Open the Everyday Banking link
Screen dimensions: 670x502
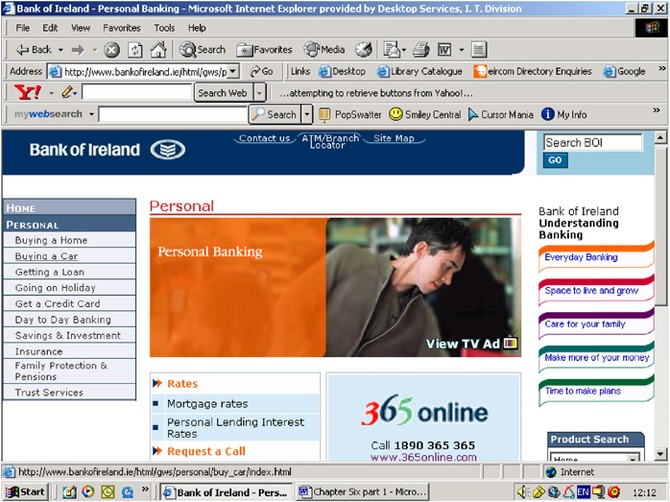[x=581, y=257]
